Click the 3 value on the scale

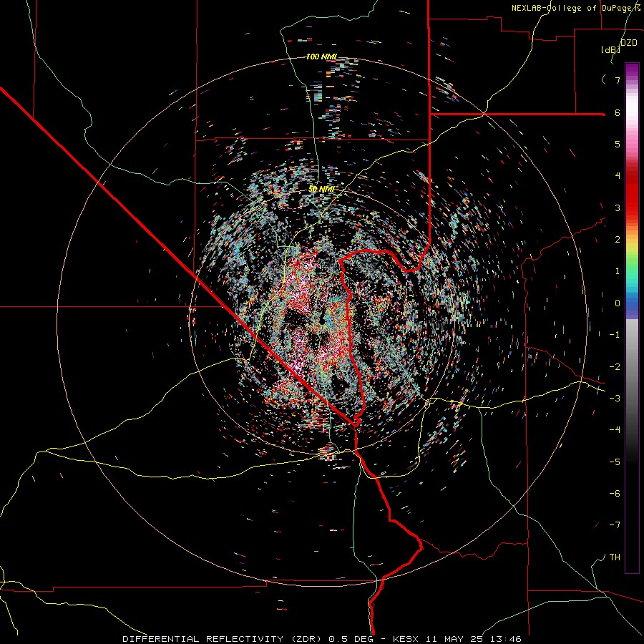pyautogui.click(x=618, y=208)
